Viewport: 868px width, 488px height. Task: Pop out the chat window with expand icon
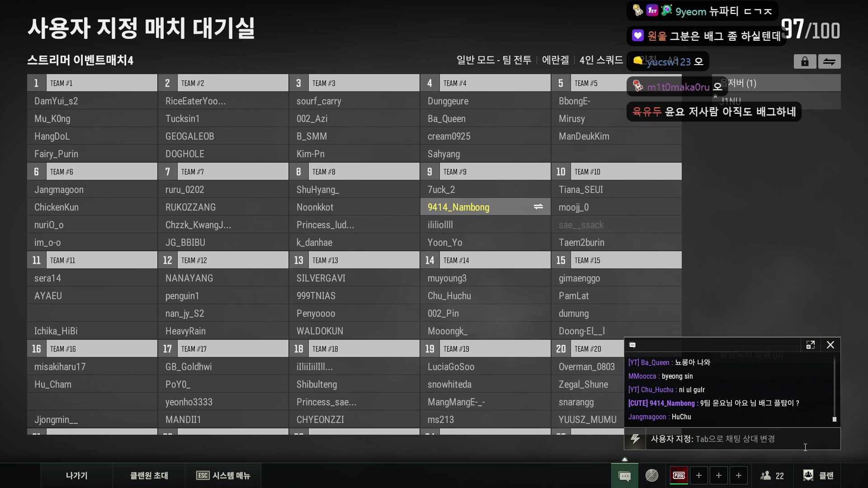click(811, 345)
